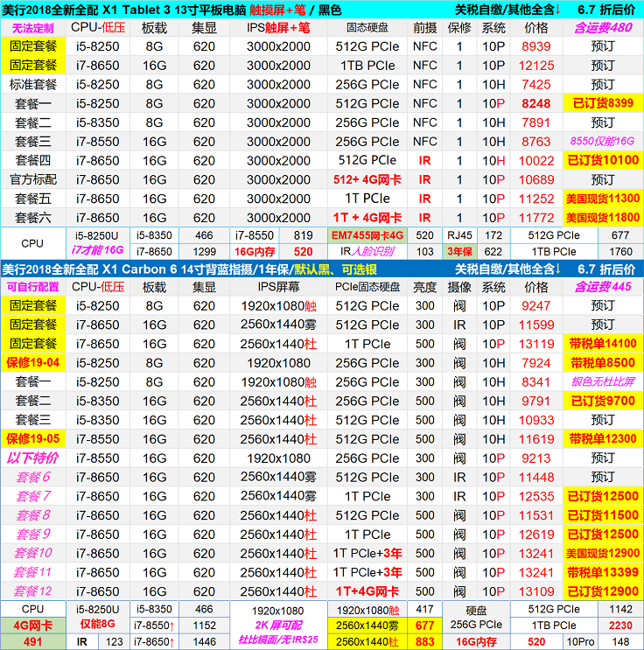The image size is (644, 650).
Task: Click the 已订货8399 yellow cell
Action: click(x=603, y=103)
